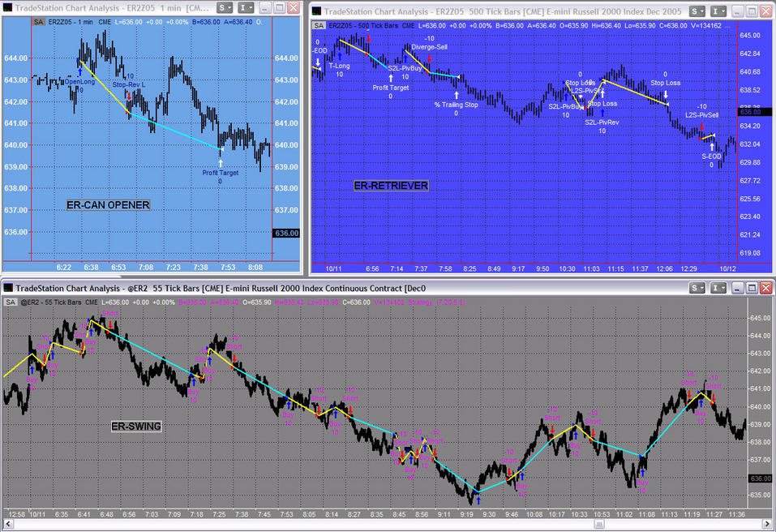Viewport: 776px width, 532px height.
Task: Click the 619.08 price label on the 500 Tick chart axis
Action: (x=750, y=253)
